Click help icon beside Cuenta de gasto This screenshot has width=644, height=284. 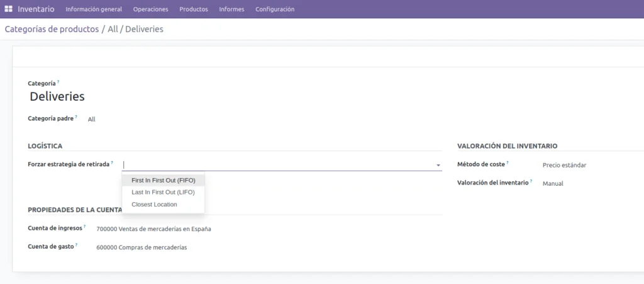coord(77,245)
